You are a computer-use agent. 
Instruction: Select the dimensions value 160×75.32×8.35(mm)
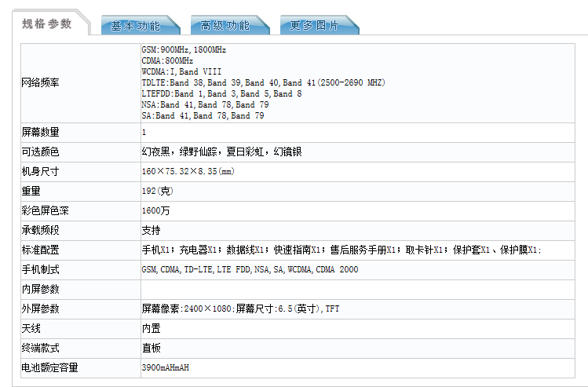pyautogui.click(x=187, y=171)
